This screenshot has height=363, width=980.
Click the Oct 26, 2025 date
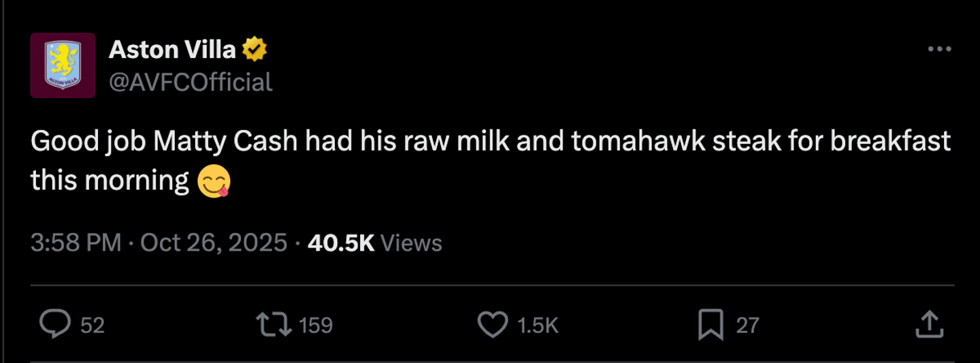214,243
